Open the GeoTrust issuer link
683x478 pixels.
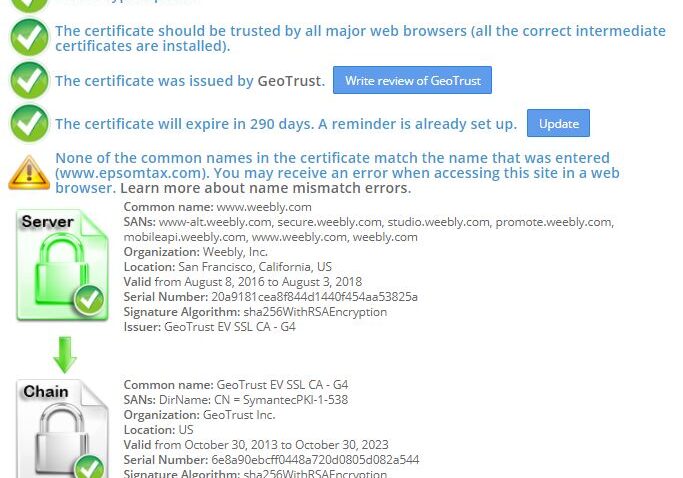pos(289,81)
